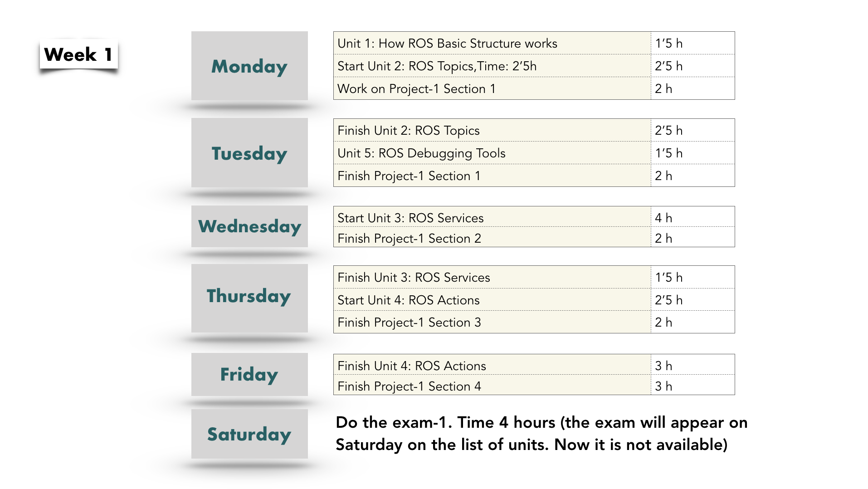868x489 pixels.
Task: Click Work on Project-1 Section 1 row
Action: coord(534,88)
